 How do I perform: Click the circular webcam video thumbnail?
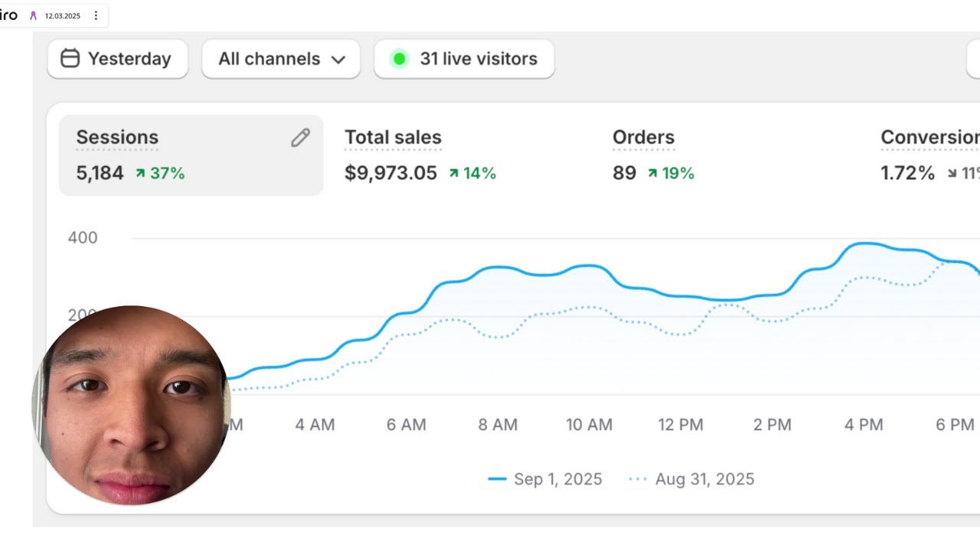131,405
